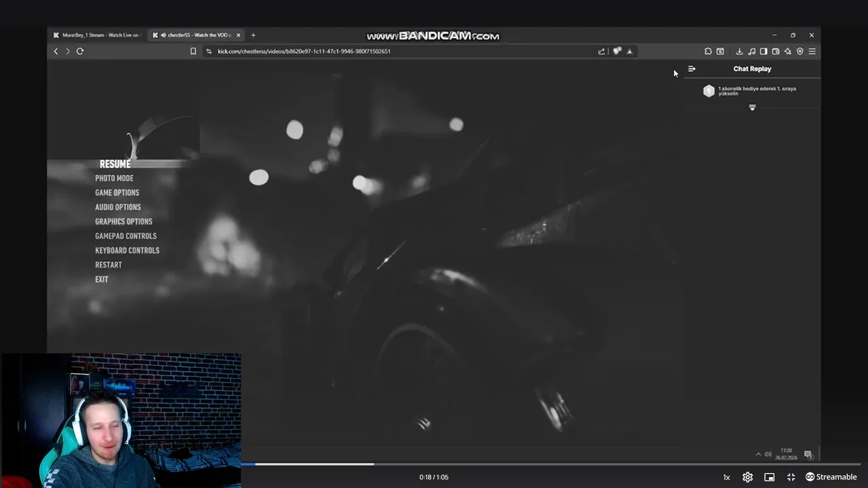Choose EXIT in pause menu
This screenshot has height=488, width=868.
(102, 279)
